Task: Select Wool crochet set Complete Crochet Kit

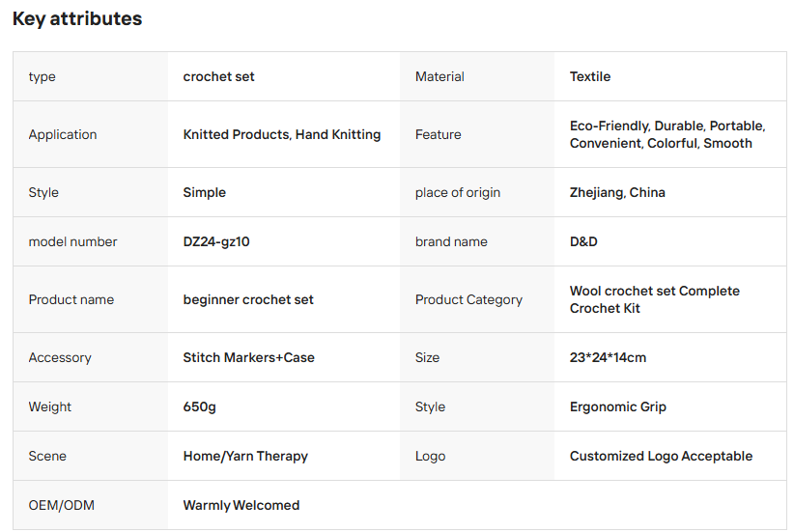Action: (x=655, y=299)
